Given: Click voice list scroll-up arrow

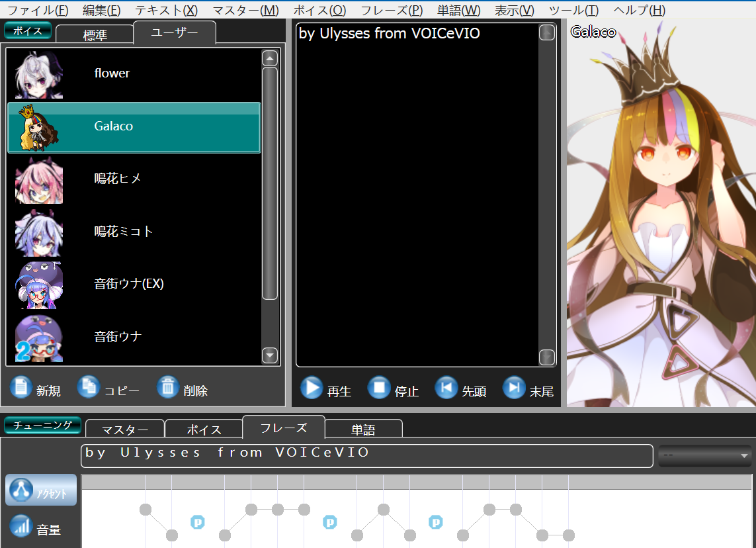Looking at the screenshot, I should pos(269,58).
